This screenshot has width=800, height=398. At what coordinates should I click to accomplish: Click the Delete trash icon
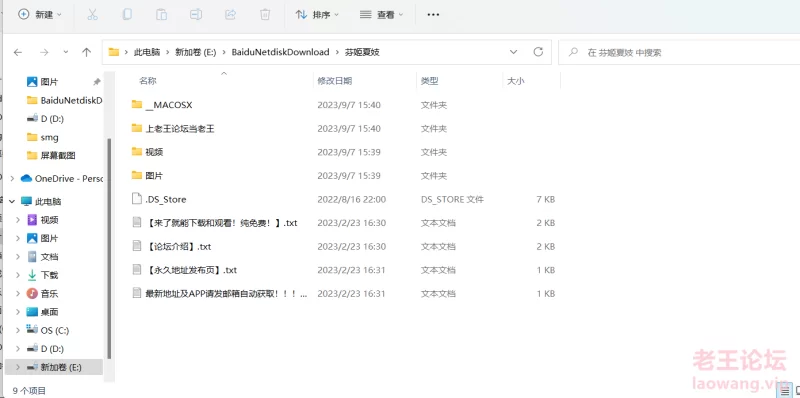[x=265, y=14]
